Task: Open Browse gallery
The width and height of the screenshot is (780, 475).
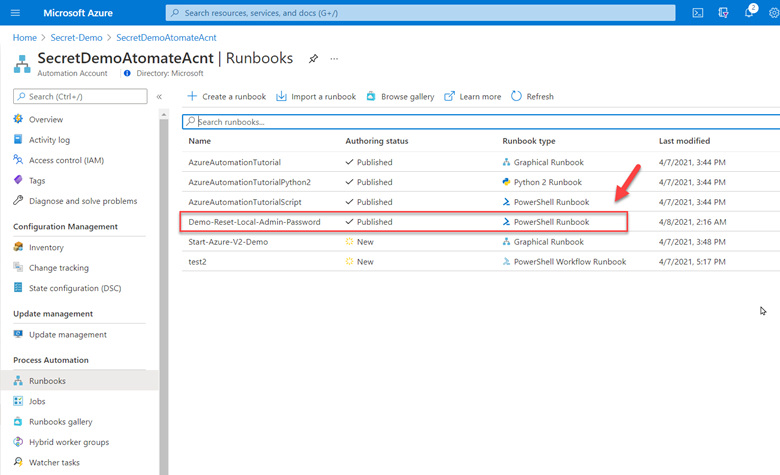Action: [400, 97]
